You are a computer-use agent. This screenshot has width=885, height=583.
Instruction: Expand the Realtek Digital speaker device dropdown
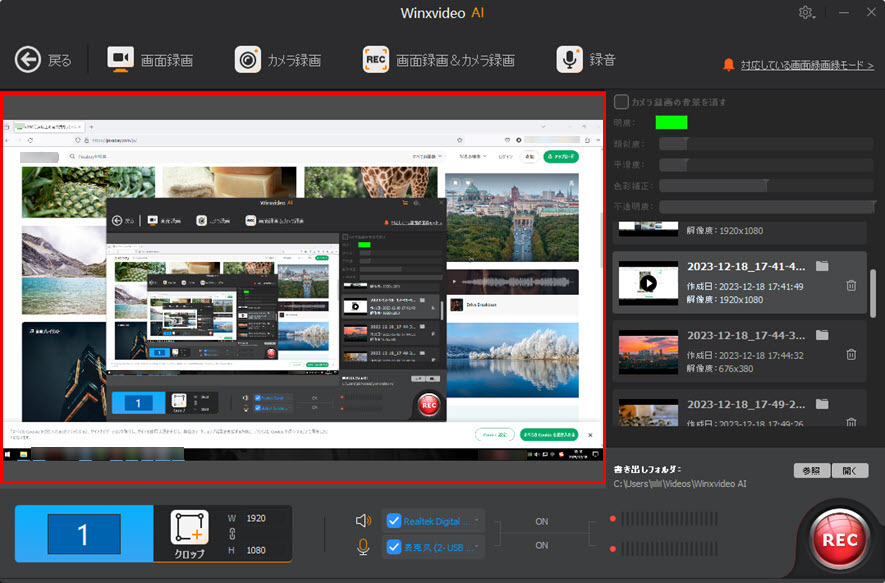[477, 520]
